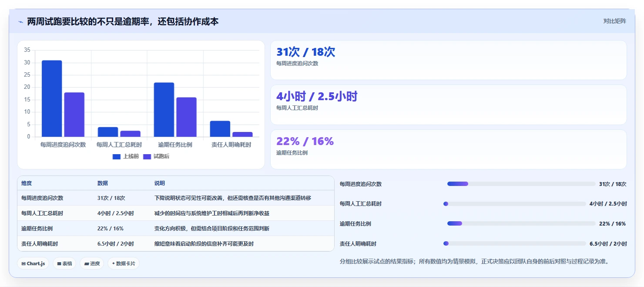644x287 pixels.
Task: Toggle the 试跑后 legend swatch
Action: click(x=147, y=157)
